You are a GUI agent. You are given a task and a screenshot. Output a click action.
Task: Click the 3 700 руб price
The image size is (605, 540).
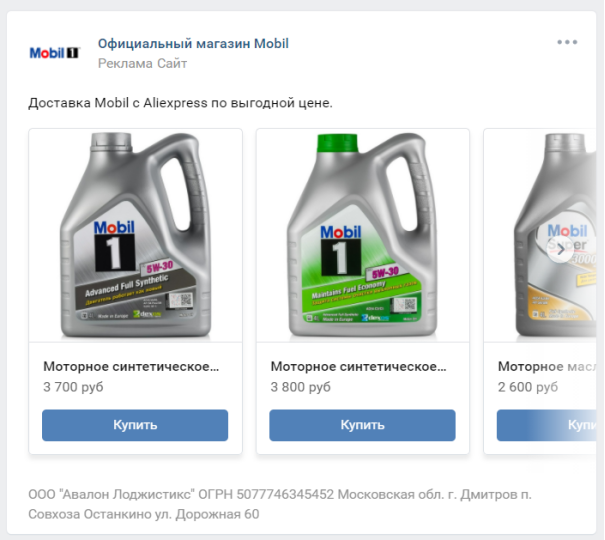(x=73, y=386)
